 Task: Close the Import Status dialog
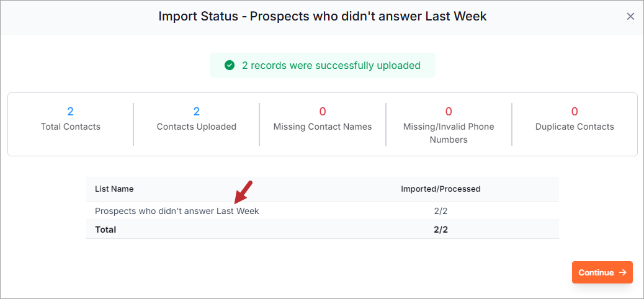pos(630,16)
